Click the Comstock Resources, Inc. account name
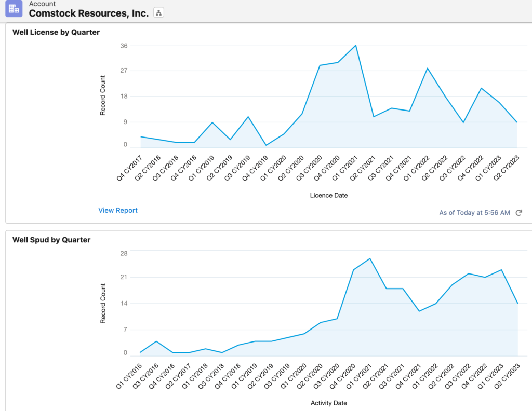Image resolution: width=532 pixels, height=411 pixels. coord(89,13)
